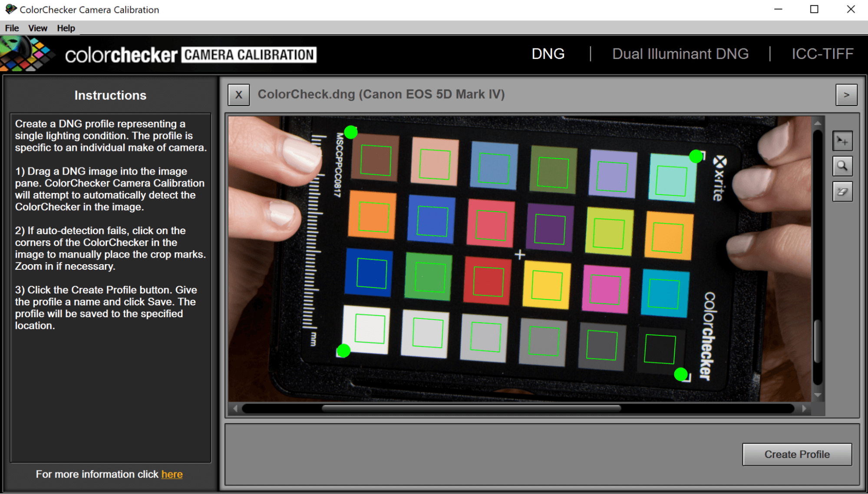Open the File menu
This screenshot has height=494, width=868.
tap(11, 28)
